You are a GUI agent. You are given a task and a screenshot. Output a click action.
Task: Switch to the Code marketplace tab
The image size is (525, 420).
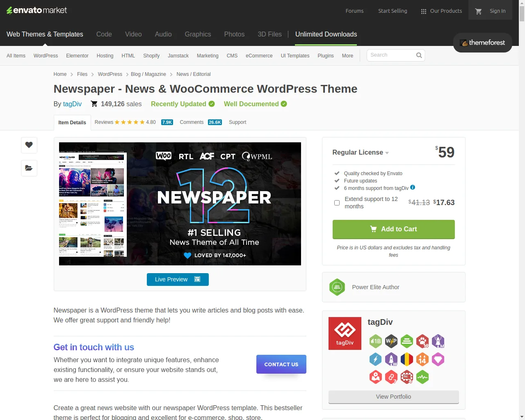pos(104,34)
